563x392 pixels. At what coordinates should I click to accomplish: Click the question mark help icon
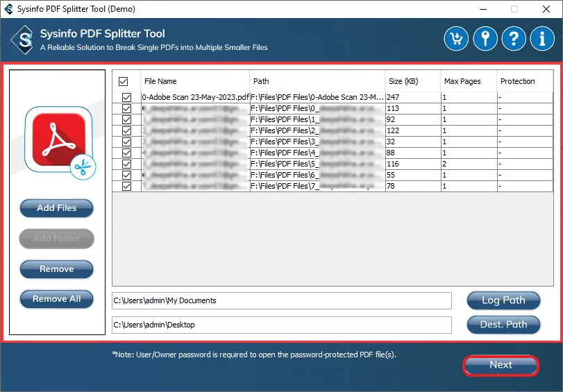(513, 39)
